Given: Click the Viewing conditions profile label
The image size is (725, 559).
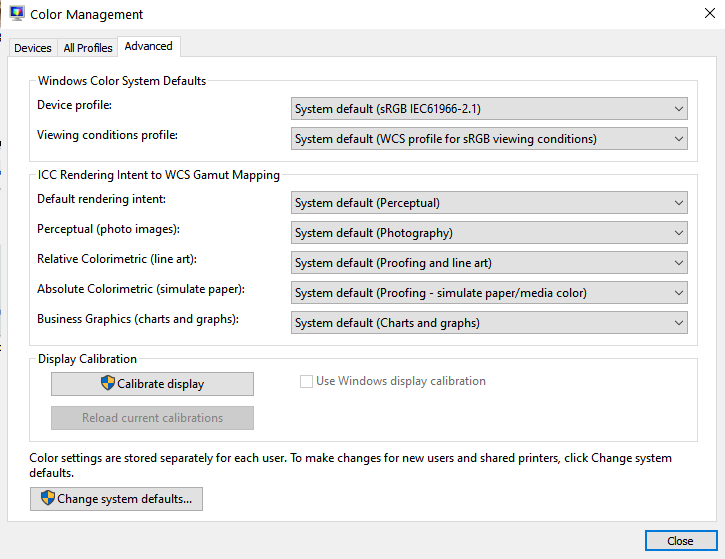Looking at the screenshot, I should pyautogui.click(x=107, y=135).
